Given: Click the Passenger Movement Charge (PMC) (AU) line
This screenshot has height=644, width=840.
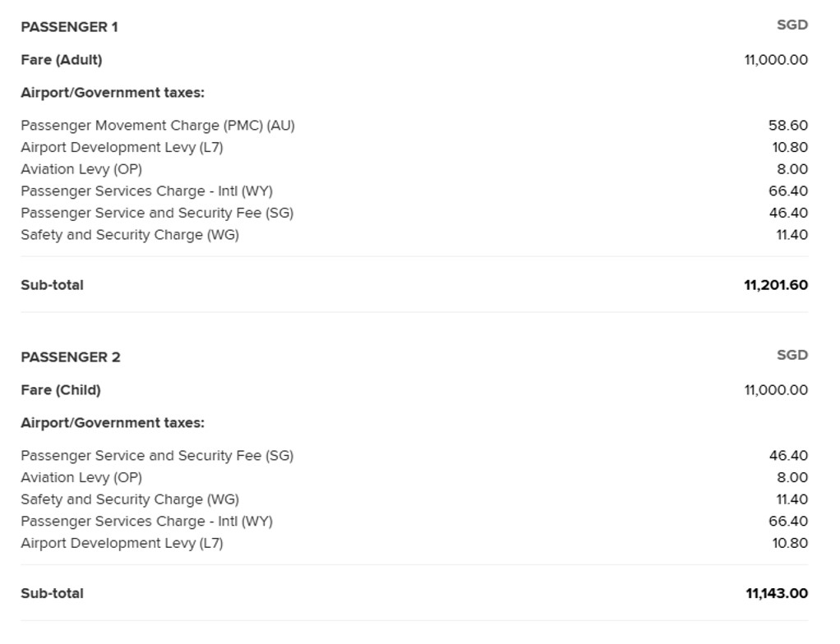Looking at the screenshot, I should [x=157, y=126].
